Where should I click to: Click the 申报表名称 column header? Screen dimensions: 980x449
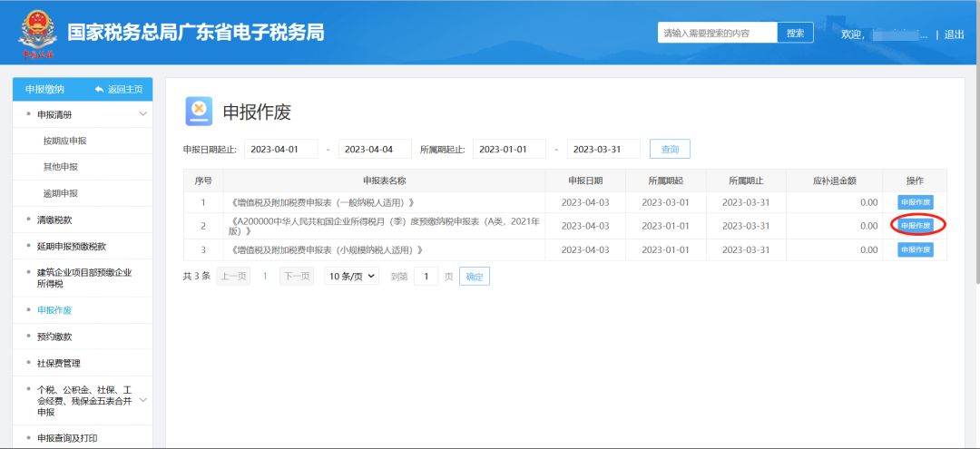point(385,181)
